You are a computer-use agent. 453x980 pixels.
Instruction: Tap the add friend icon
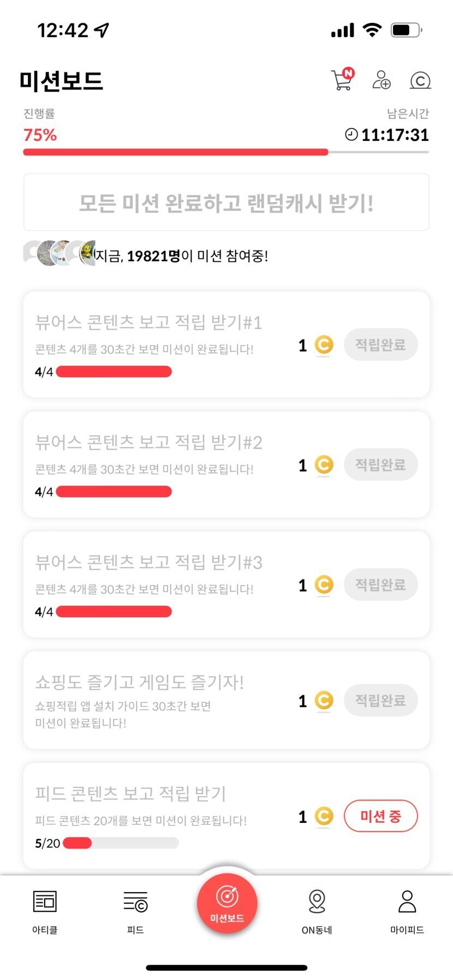coord(381,80)
